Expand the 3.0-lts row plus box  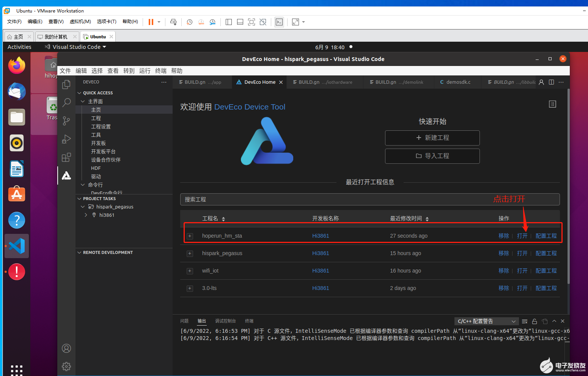(x=190, y=288)
